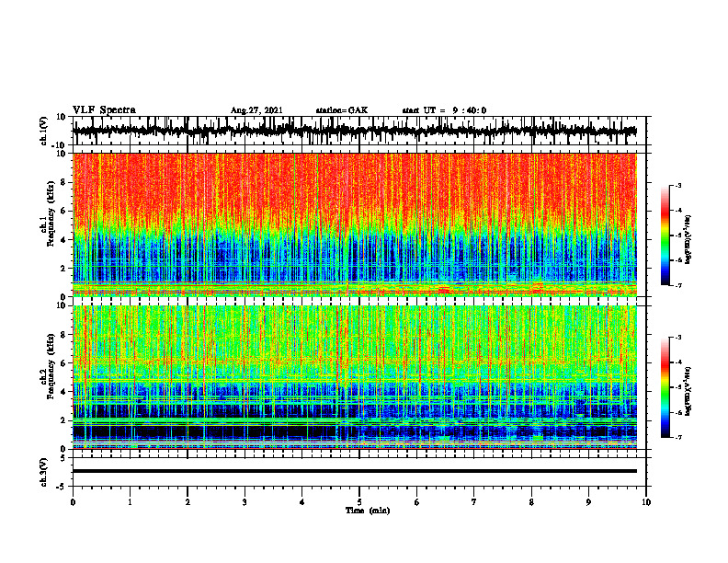Click the ch.2 spectrogram plot

(355, 377)
